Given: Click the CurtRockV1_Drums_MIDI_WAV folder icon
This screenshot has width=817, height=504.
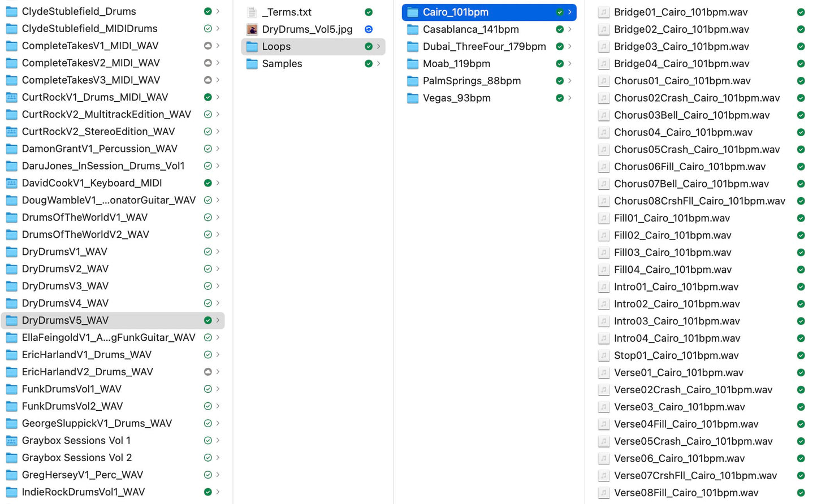Looking at the screenshot, I should click(11, 97).
